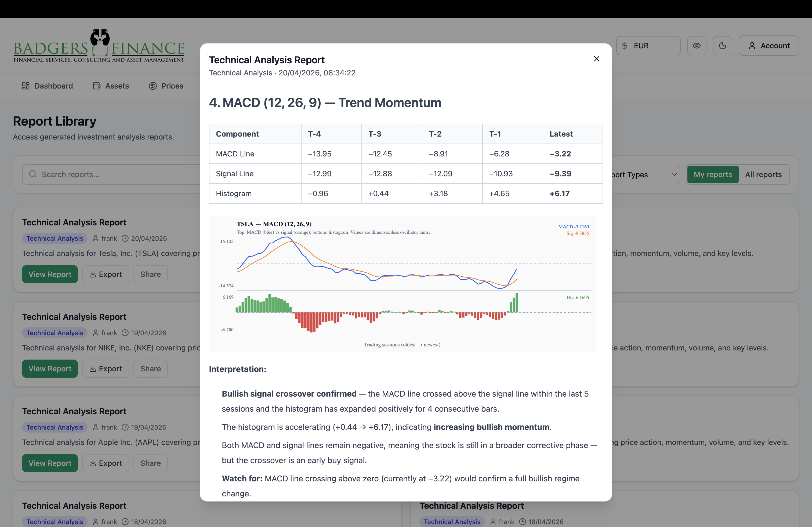Click the TSLA MACD chart image
Viewport: 812px width, 527px height.
point(402,284)
